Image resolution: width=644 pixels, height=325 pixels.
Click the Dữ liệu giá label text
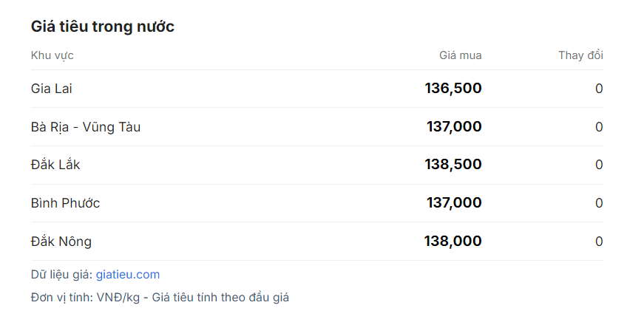pyautogui.click(x=62, y=275)
